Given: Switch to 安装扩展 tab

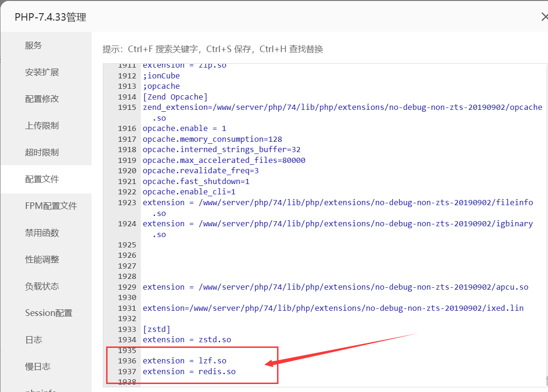Looking at the screenshot, I should tap(42, 72).
